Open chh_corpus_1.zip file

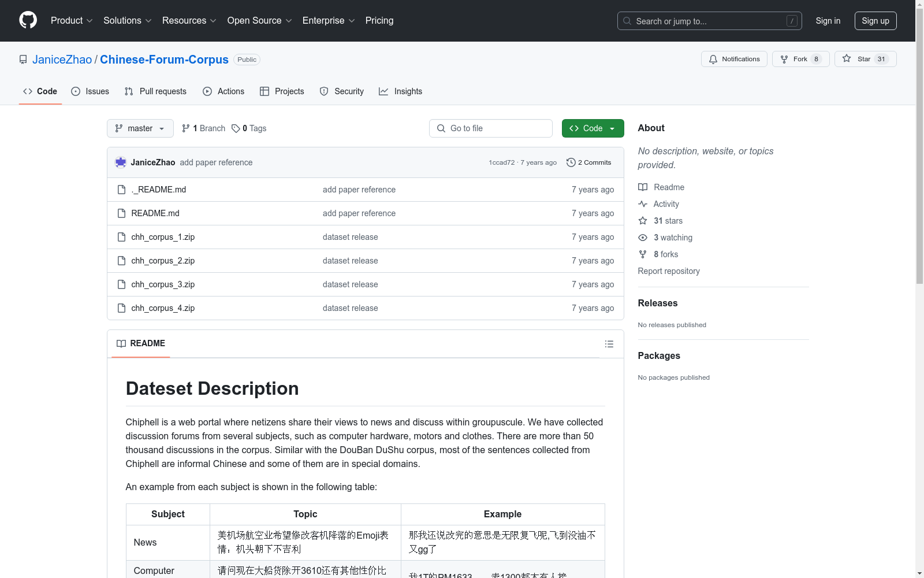[163, 237]
